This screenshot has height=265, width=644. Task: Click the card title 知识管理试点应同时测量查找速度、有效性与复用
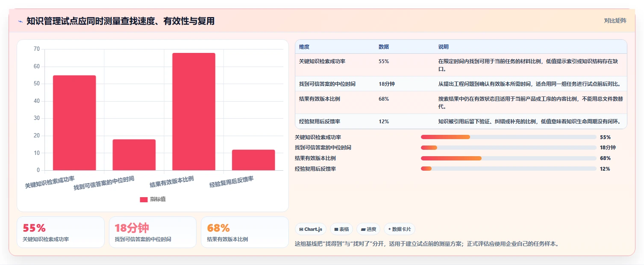[121, 21]
